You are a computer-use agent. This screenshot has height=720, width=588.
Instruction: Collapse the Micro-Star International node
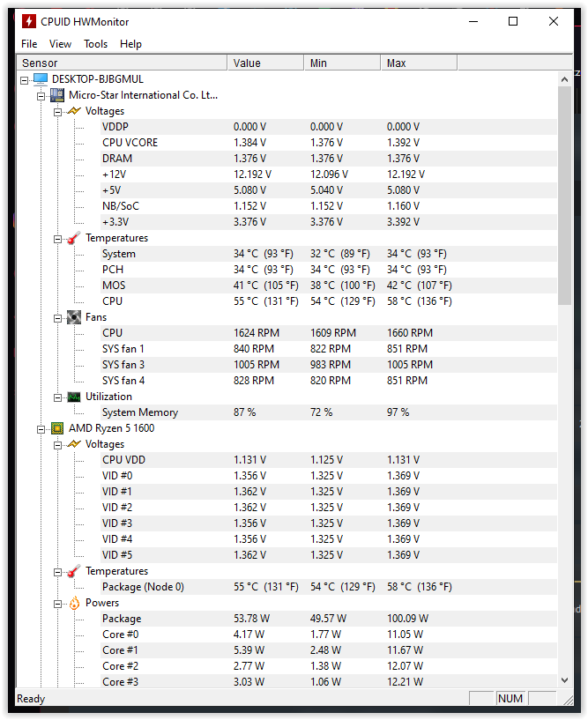click(x=41, y=96)
